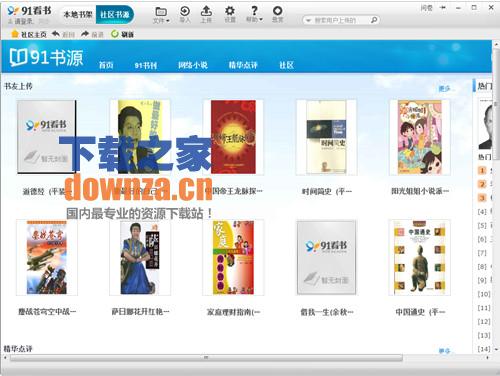The height and width of the screenshot is (376, 500).
Task: Click the green 刷新 refresh icon
Action: pyautogui.click(x=115, y=34)
